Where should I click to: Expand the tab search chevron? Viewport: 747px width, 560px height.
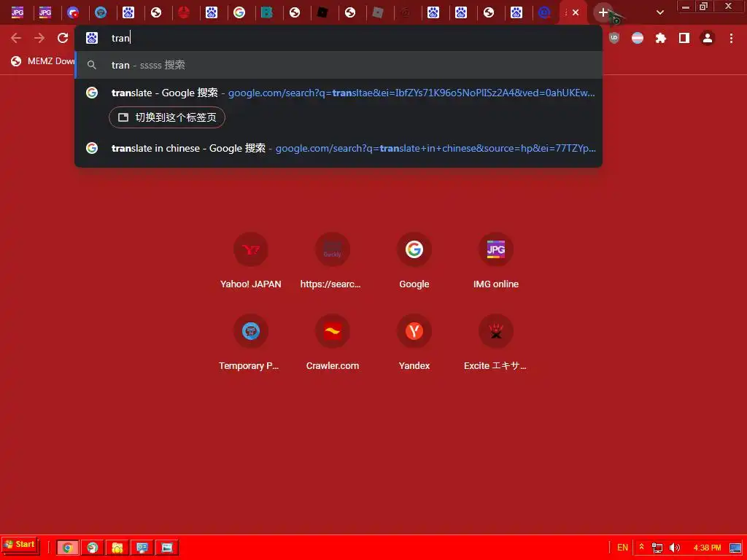tap(660, 12)
